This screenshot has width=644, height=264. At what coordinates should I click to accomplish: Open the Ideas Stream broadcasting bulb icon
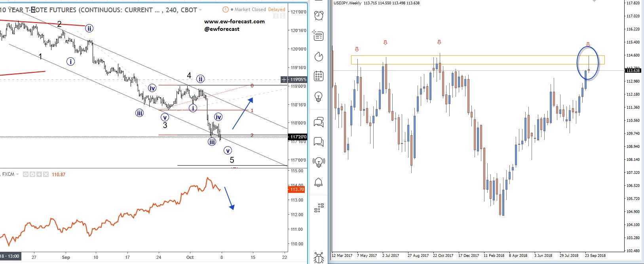point(319,162)
